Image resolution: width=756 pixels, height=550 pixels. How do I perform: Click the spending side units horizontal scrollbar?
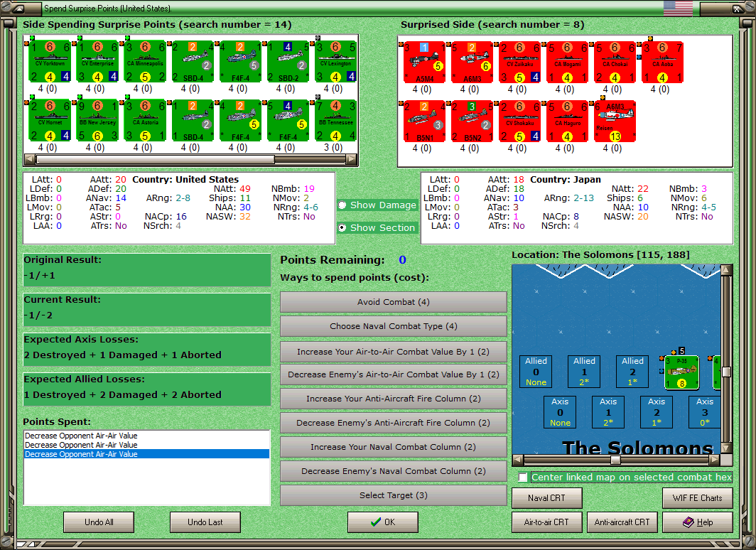point(190,159)
